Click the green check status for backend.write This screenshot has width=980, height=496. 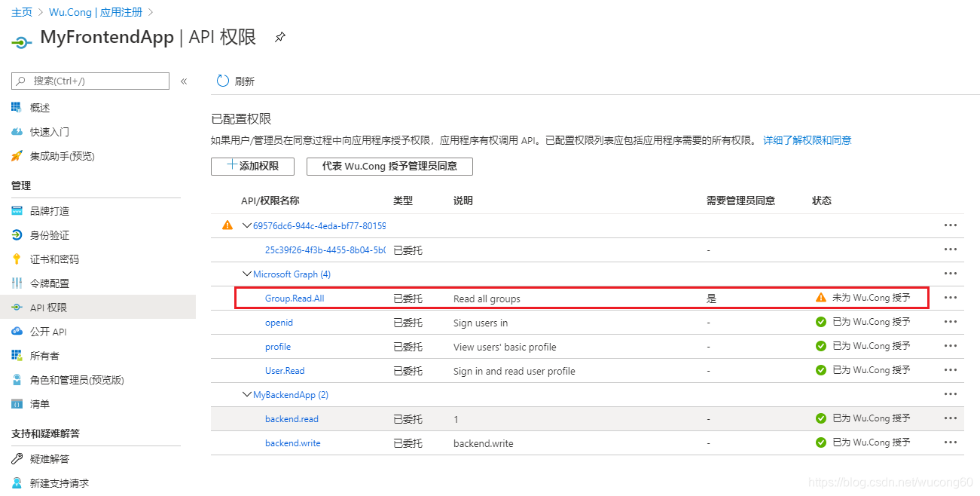[821, 442]
